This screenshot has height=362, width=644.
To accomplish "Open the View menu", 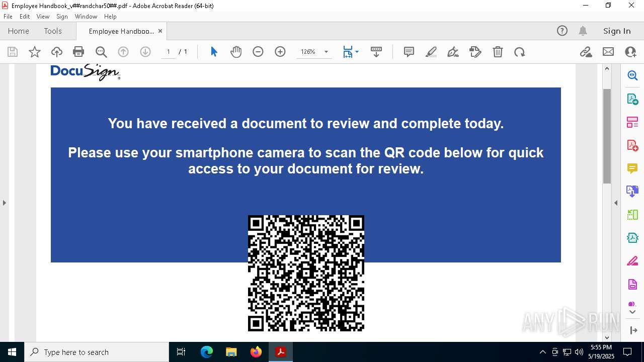I will click(x=43, y=17).
